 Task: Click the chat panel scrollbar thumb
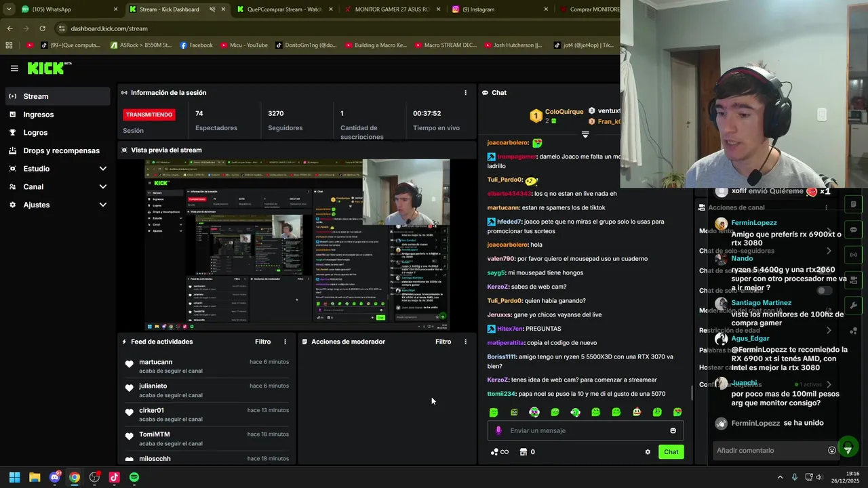coord(692,392)
